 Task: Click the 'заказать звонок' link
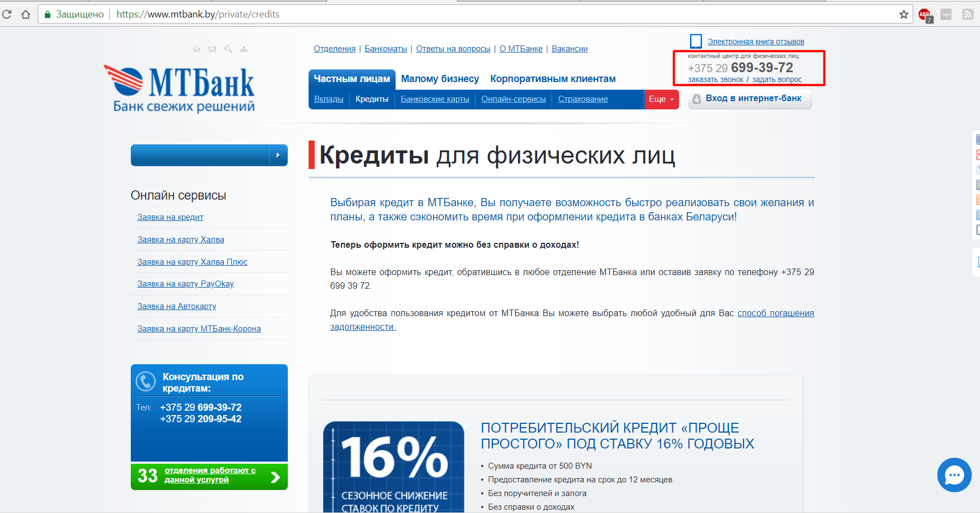(x=715, y=80)
